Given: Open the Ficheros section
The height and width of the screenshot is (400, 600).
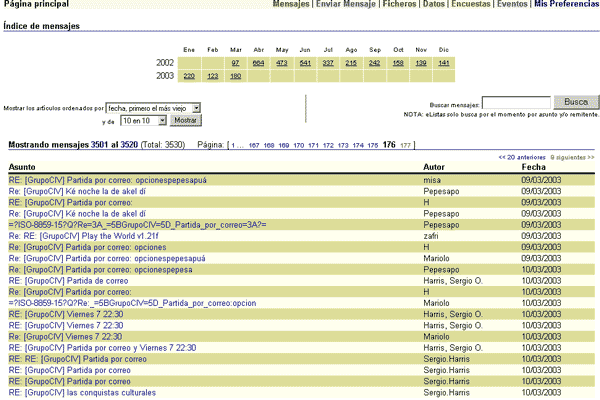Looking at the screenshot, I should pyautogui.click(x=401, y=5).
